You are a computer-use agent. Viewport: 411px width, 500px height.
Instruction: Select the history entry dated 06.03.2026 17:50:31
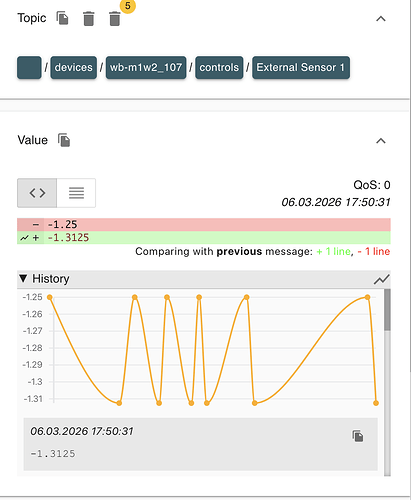[x=201, y=444]
